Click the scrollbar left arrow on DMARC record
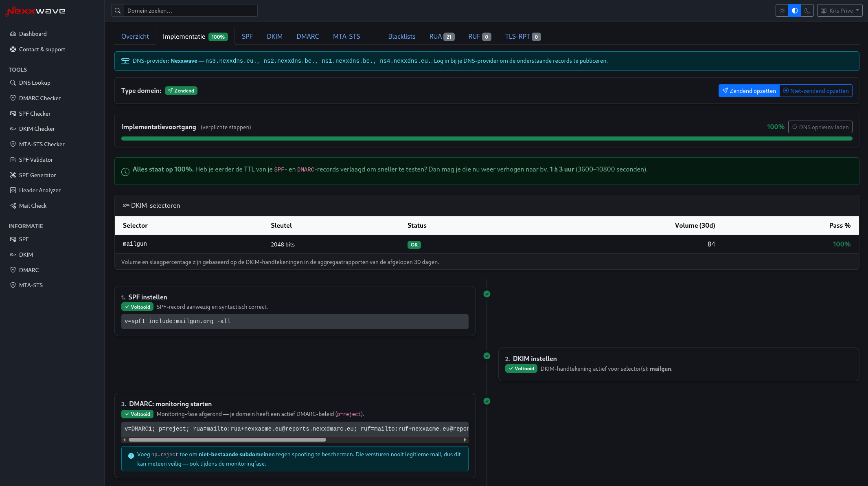The image size is (868, 486). (x=124, y=440)
